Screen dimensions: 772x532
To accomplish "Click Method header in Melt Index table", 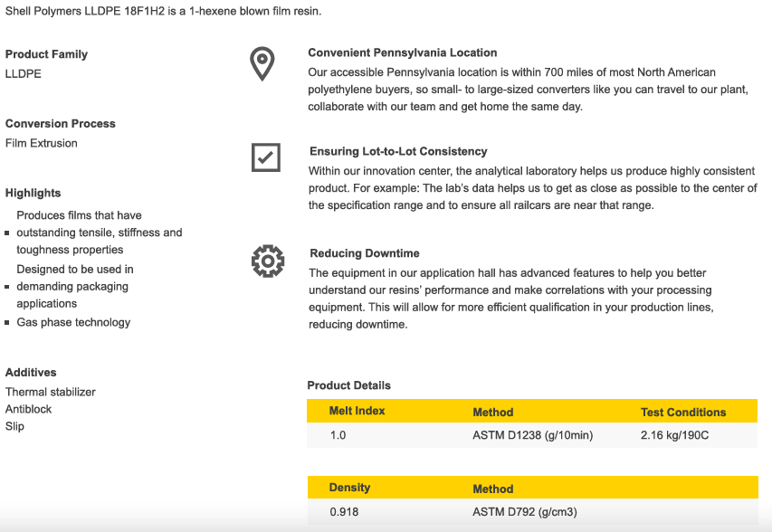I will pyautogui.click(x=493, y=412).
